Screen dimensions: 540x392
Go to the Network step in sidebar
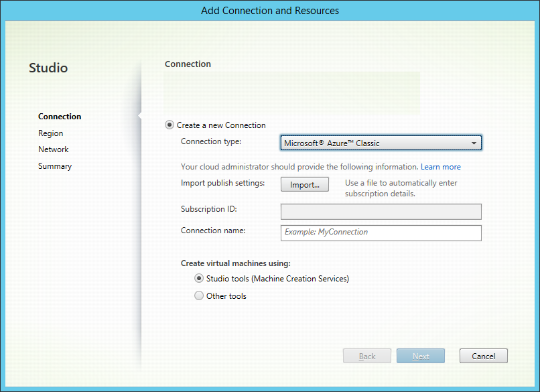[54, 149]
